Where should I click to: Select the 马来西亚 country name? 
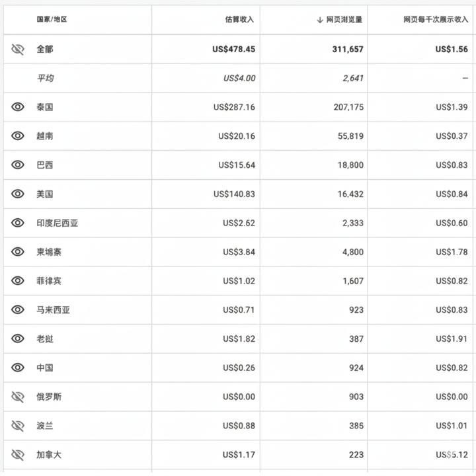point(53,310)
